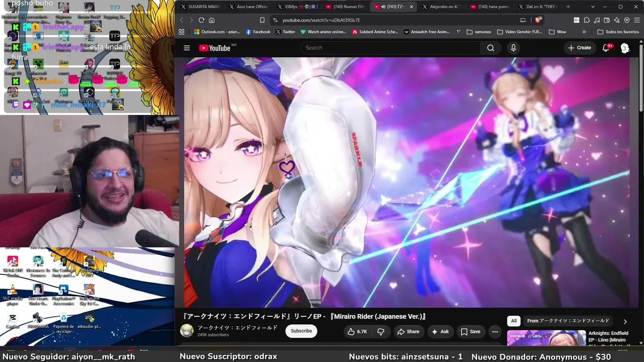The height and width of the screenshot is (362, 644).
Task: Select the 'From アークナイツ：エンドフィールド' filter chip
Action: tap(568, 321)
